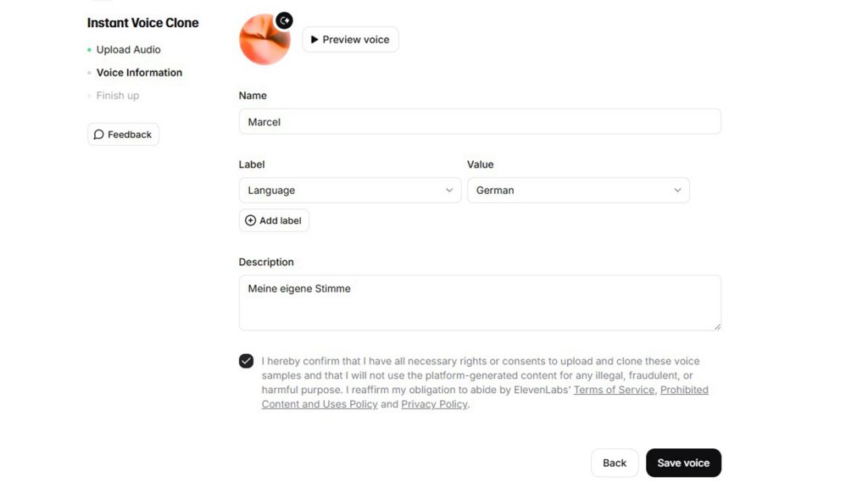
Task: Select the Voice Information step
Action: (x=139, y=73)
